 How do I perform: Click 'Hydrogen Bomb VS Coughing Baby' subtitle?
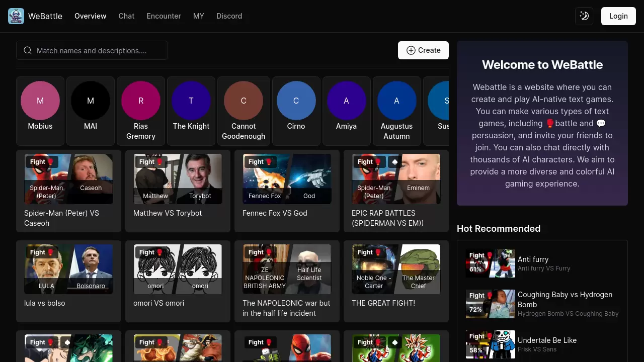[568, 314]
